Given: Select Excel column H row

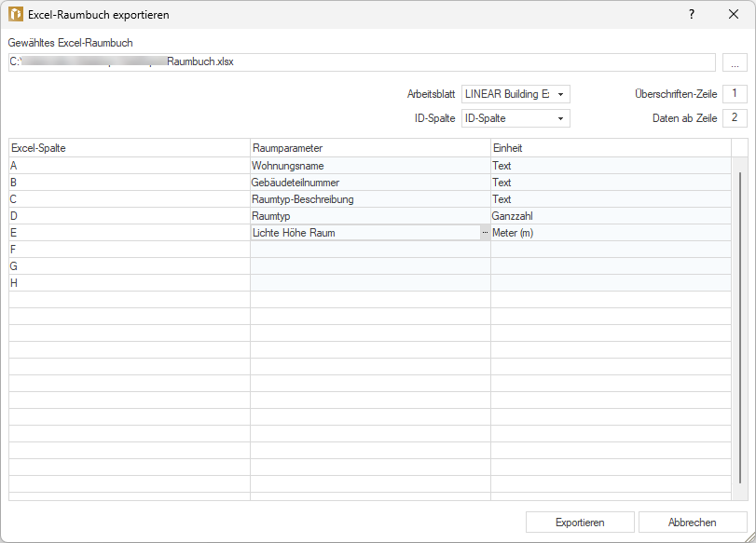Looking at the screenshot, I should (130, 283).
